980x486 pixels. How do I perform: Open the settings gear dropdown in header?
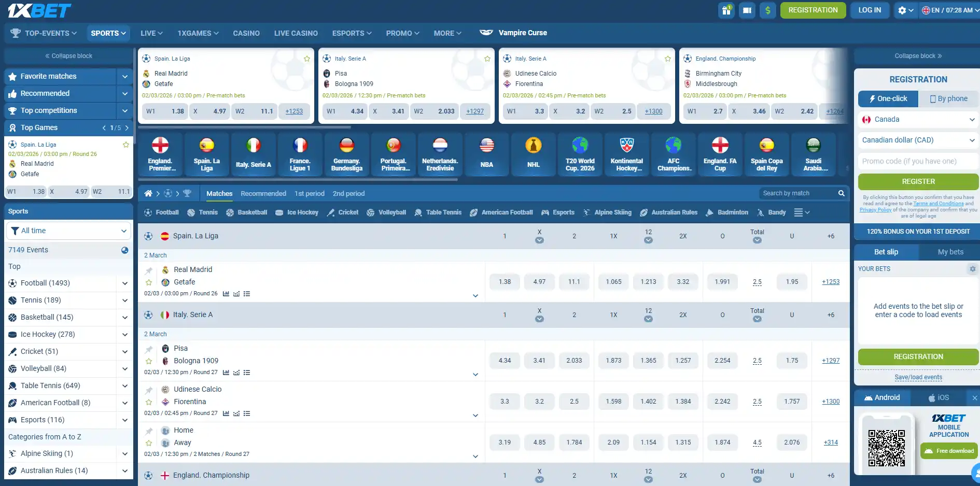point(905,10)
